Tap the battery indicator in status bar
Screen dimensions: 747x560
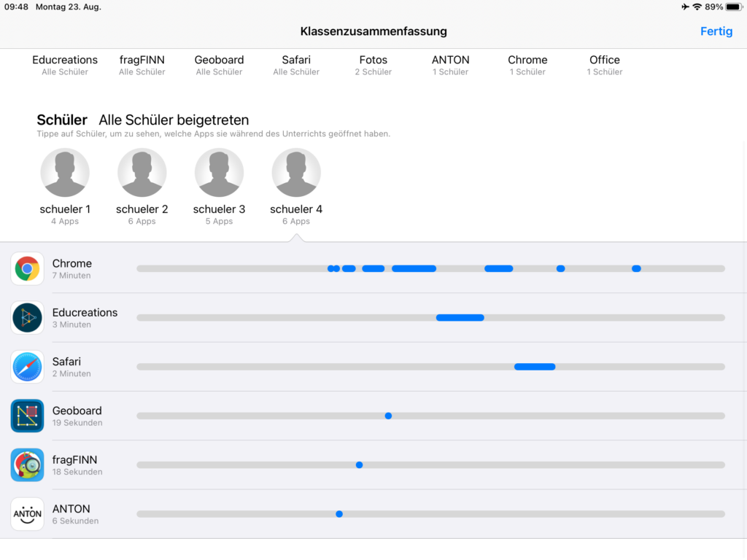pos(729,7)
